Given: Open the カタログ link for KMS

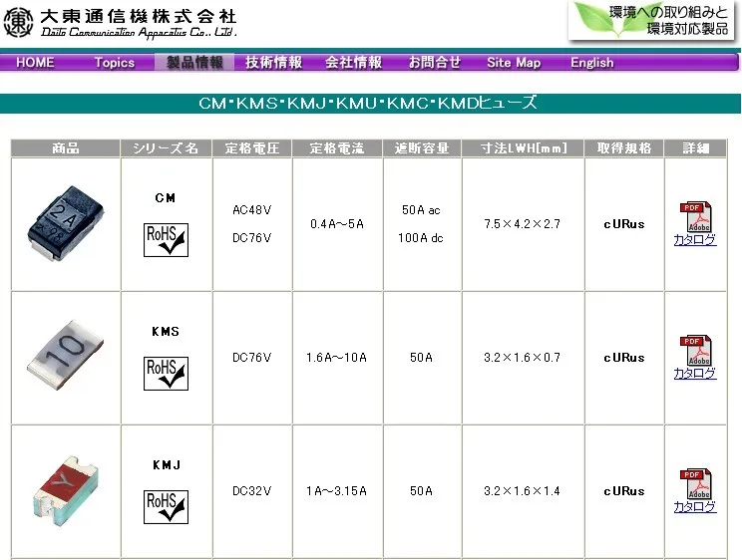Looking at the screenshot, I should coord(695,374).
